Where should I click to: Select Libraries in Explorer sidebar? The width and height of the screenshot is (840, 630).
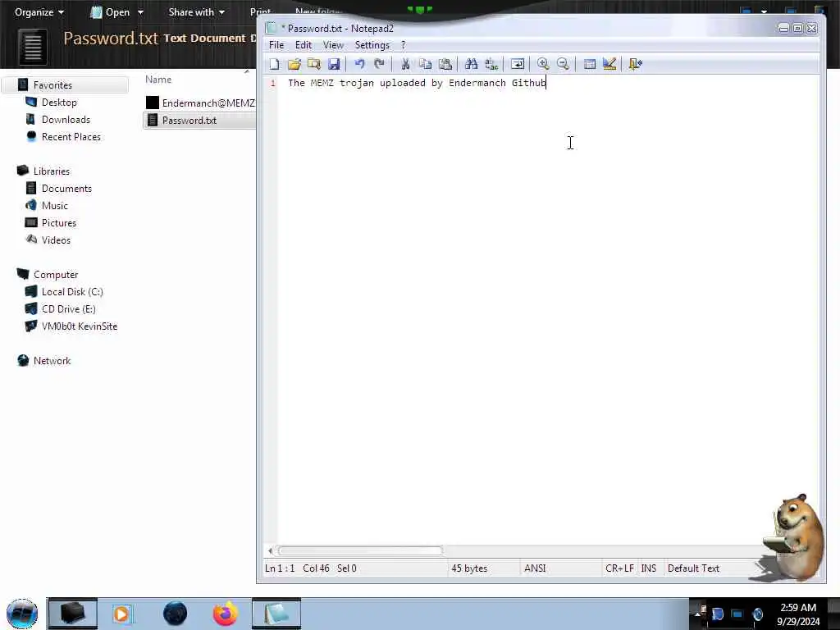(52, 171)
